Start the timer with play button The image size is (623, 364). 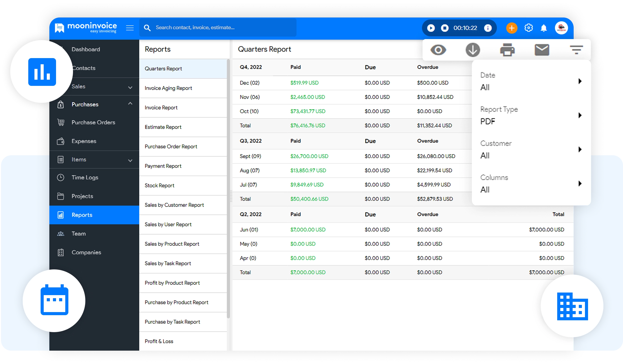(x=431, y=28)
